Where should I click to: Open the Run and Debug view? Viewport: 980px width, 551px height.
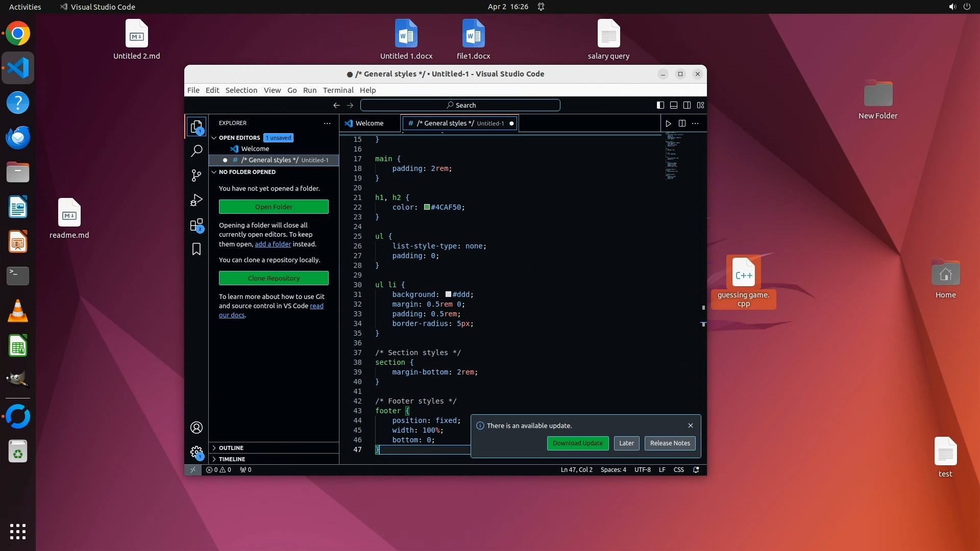(x=197, y=200)
